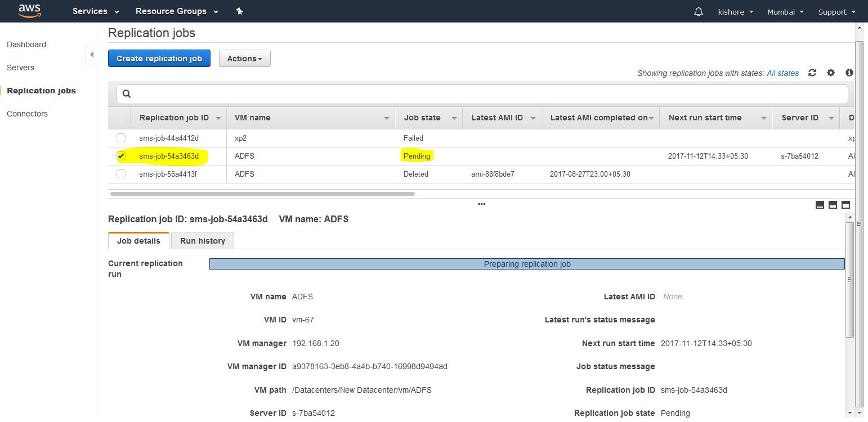Screen dimensions: 868x422
Task: Collapse the left sidebar with arrow
Action: point(92,54)
